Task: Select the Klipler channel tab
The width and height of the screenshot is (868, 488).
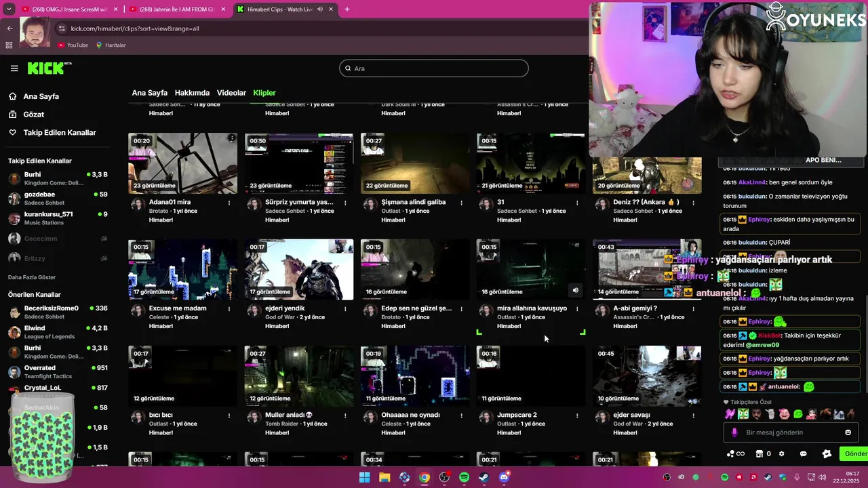Action: [x=264, y=93]
